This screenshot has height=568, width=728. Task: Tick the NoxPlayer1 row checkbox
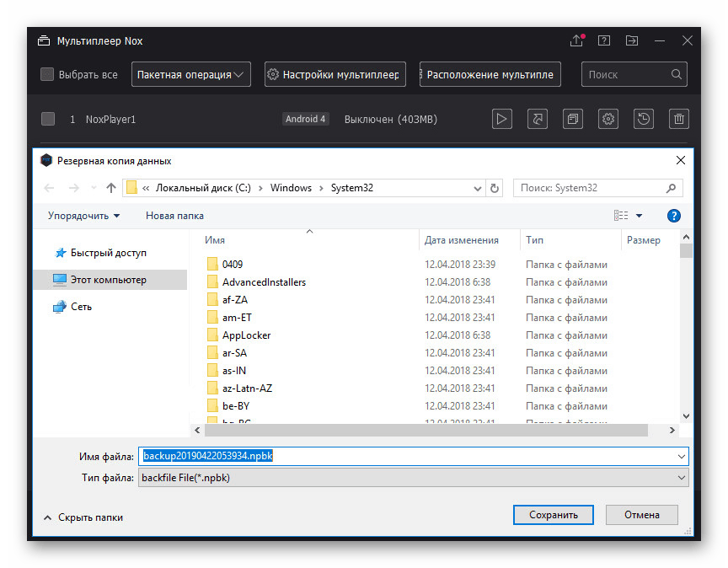click(x=48, y=119)
